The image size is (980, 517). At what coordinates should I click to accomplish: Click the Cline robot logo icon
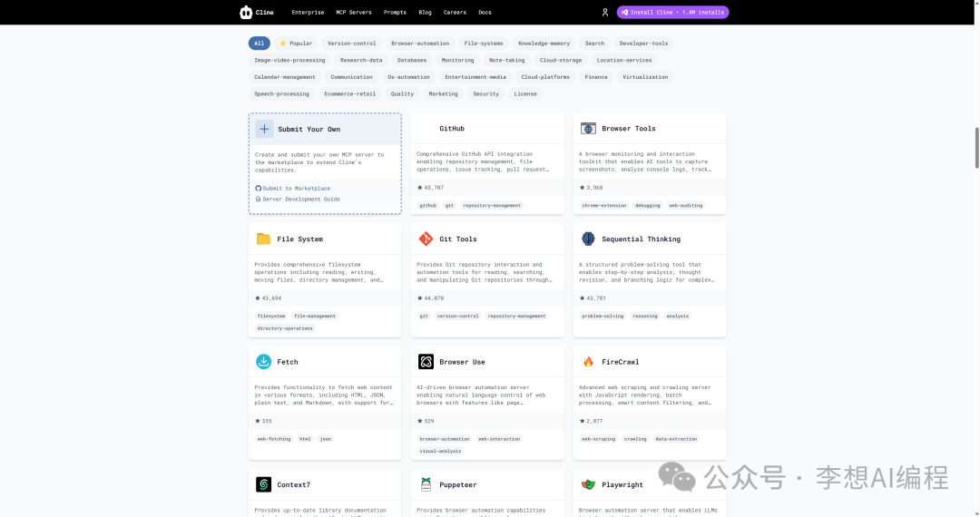(246, 12)
